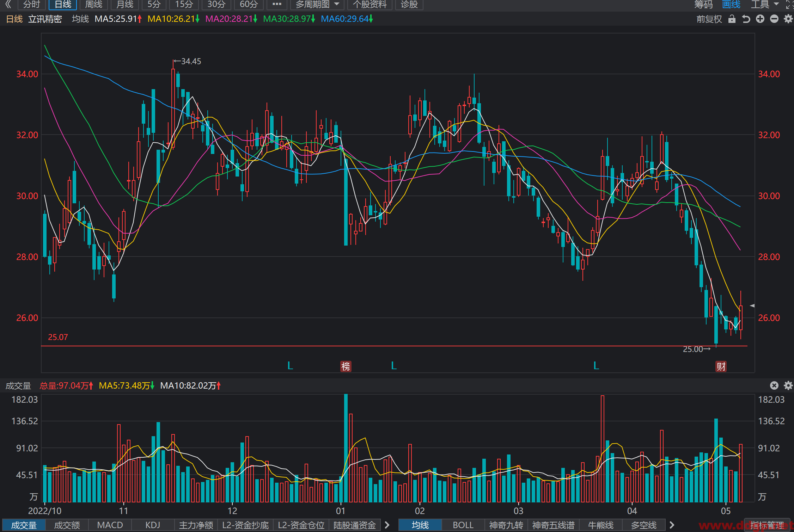Expand the 多周期图 dropdown
The width and height of the screenshot is (794, 532).
point(317,4)
